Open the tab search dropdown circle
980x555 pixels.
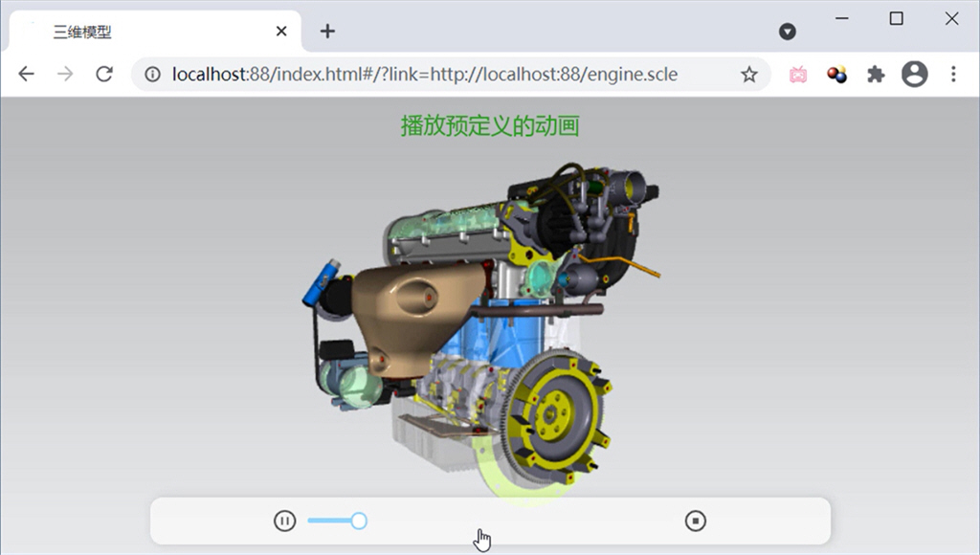(x=788, y=32)
